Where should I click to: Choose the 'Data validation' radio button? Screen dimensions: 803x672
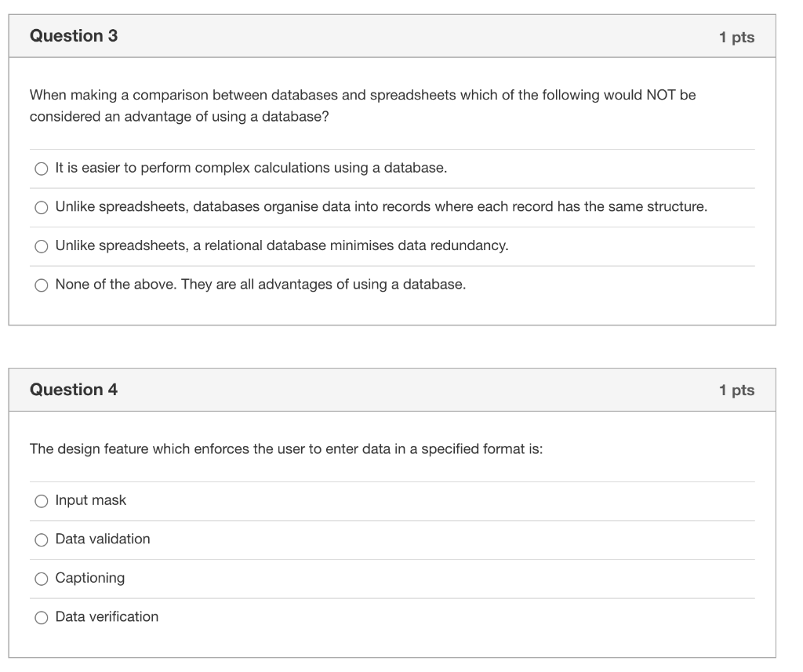pyautogui.click(x=41, y=539)
